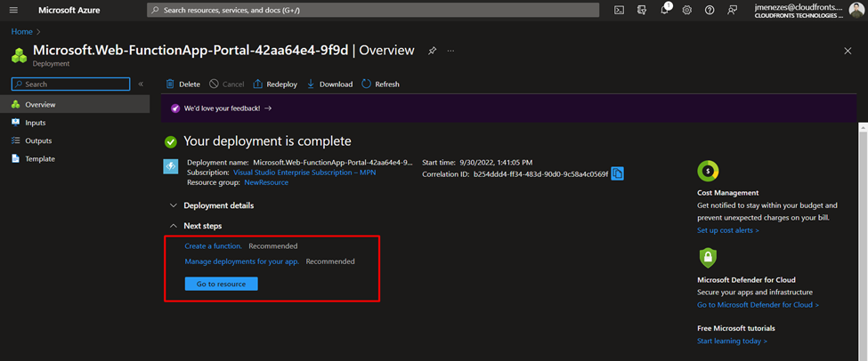The height and width of the screenshot is (361, 868).
Task: Select Template in the left menu
Action: (75, 158)
